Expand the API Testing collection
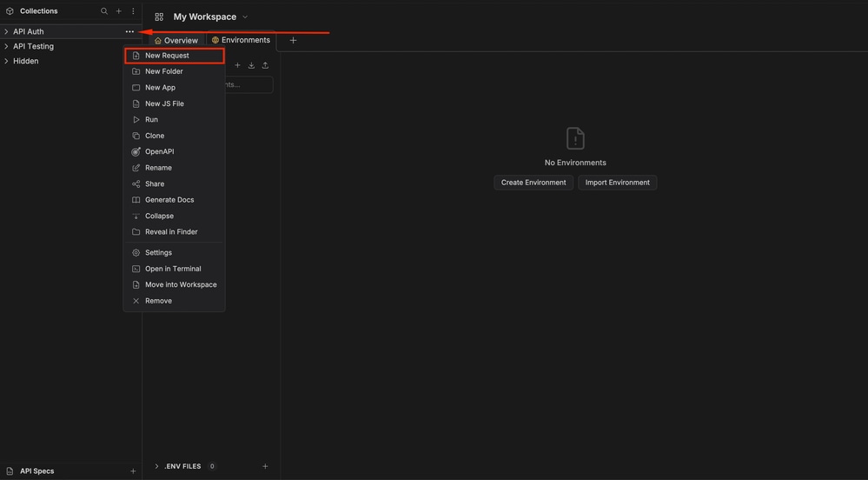868x480 pixels. [x=6, y=47]
